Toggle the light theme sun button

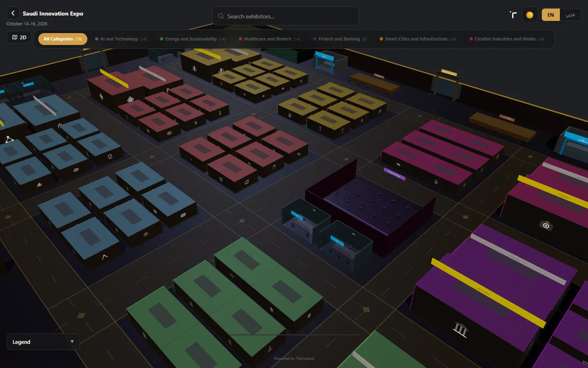[x=530, y=15]
